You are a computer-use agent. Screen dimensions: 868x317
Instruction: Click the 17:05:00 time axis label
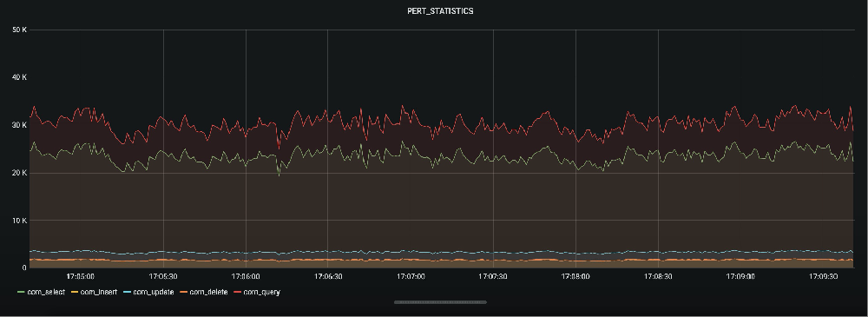80,276
